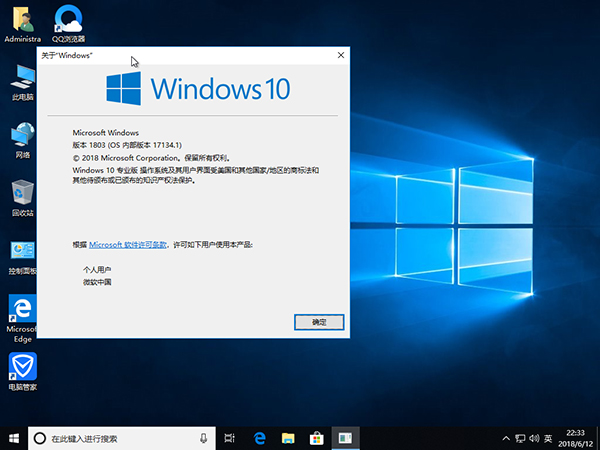Open volume control tray icon
Viewport: 600px width, 450px height.
pyautogui.click(x=534, y=438)
